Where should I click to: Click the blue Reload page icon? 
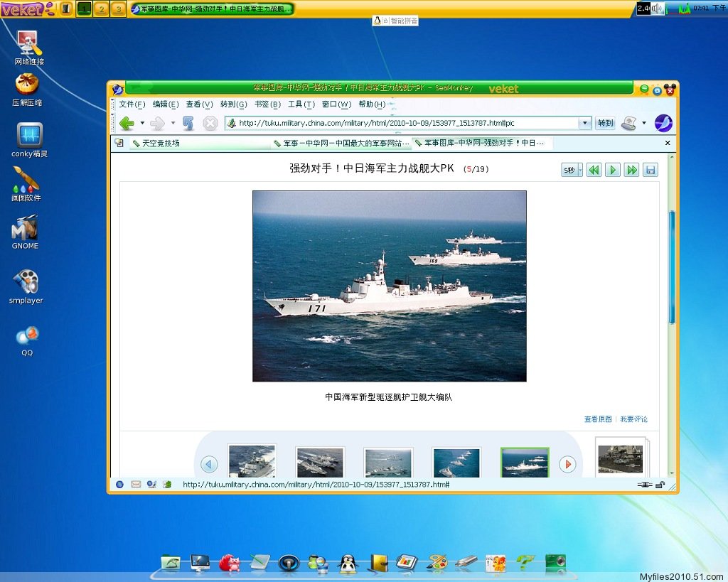coord(188,124)
